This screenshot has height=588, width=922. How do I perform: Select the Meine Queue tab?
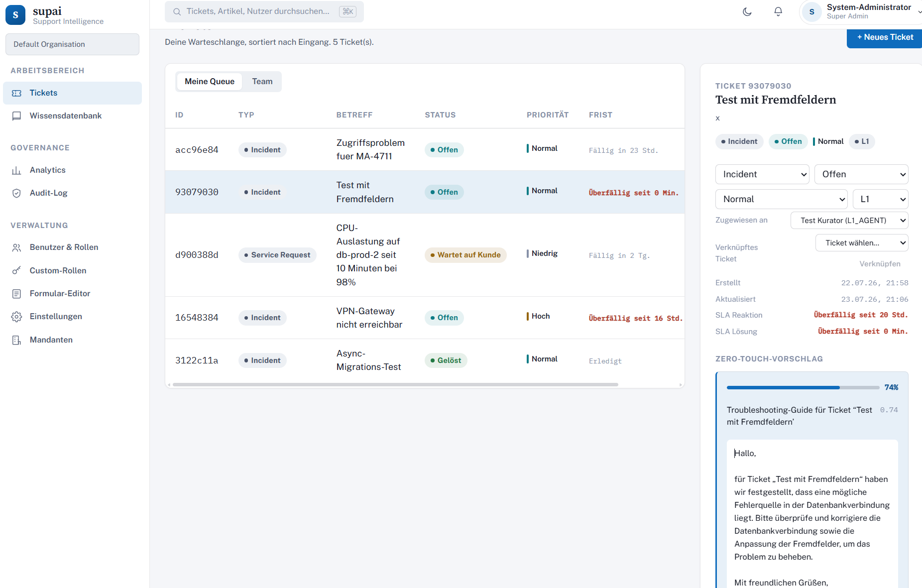[210, 82]
